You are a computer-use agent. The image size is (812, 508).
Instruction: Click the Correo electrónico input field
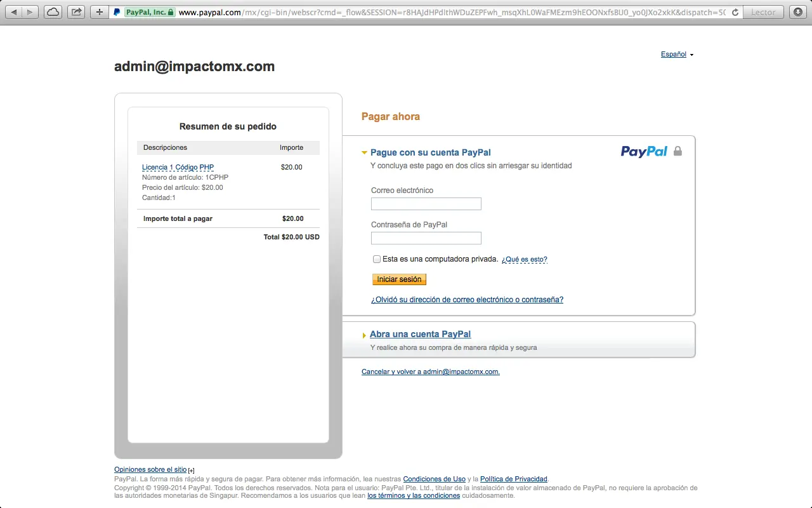point(426,203)
